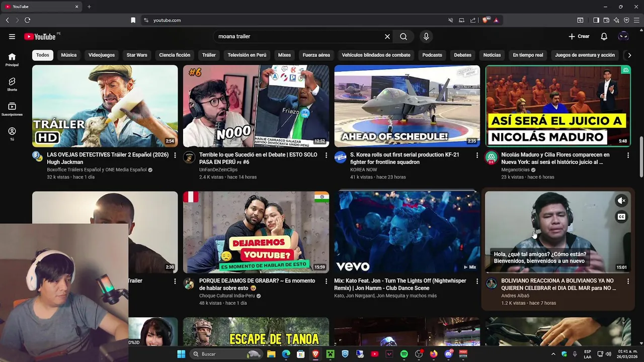Open the vevo Mix thumbnail
Screen dimensions: 644x362
[x=407, y=232]
